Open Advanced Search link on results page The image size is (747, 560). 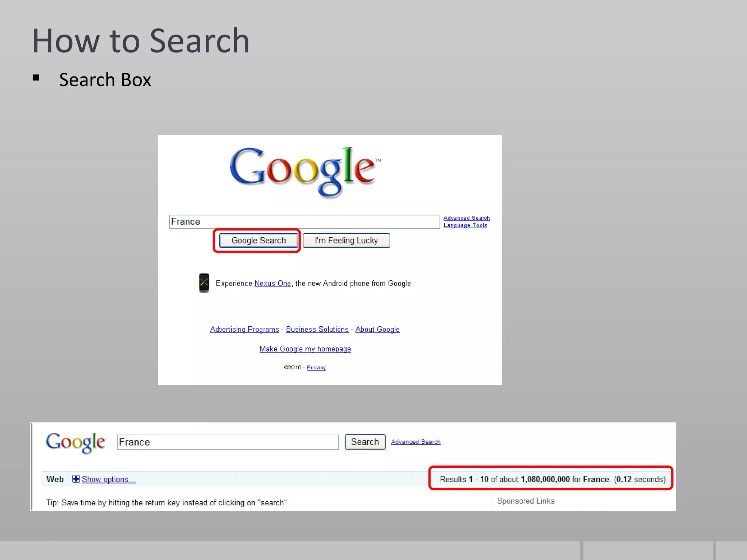click(415, 442)
